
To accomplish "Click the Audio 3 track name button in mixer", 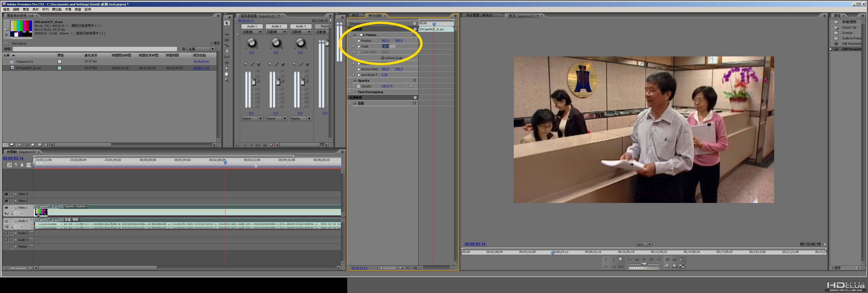I will tap(301, 26).
